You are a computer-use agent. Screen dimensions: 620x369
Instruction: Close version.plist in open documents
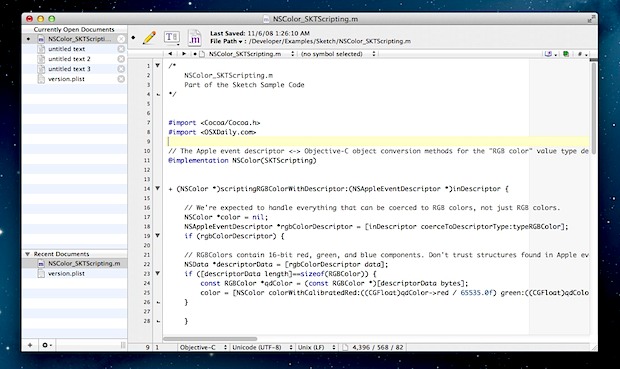point(121,79)
